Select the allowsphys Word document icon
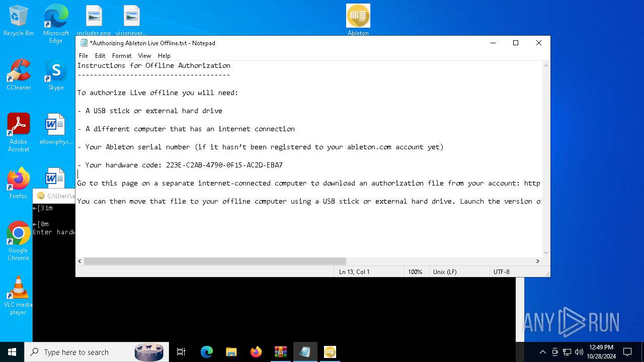 [x=56, y=129]
